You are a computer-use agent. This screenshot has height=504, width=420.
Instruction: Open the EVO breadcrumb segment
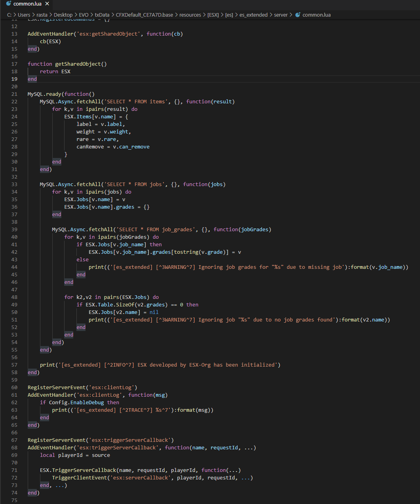click(84, 15)
